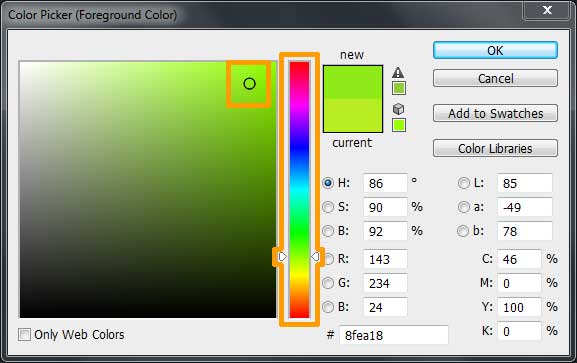
Task: Click the vertical hue spectrum bar
Action: tap(299, 190)
